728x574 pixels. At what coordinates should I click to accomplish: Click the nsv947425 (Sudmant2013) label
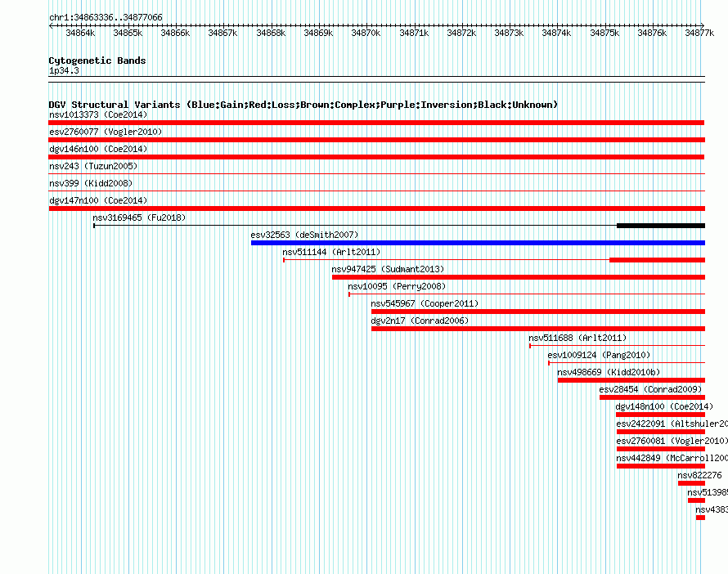388,269
